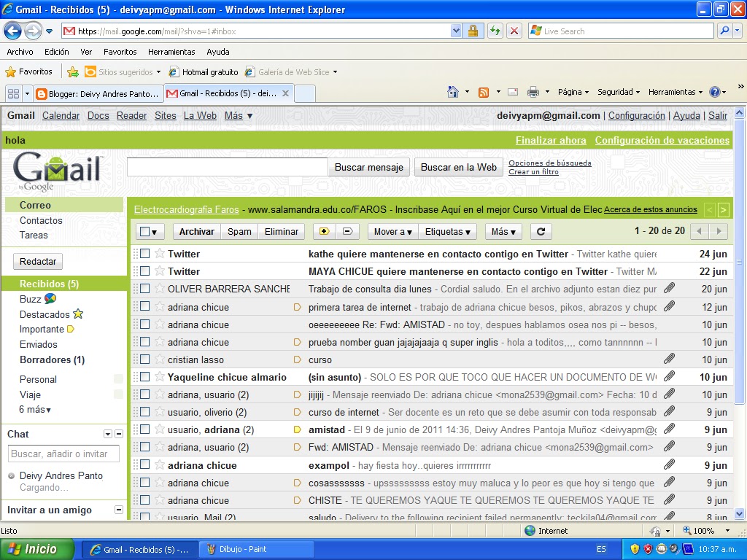Screen dimensions: 747x560
Task: Open the Etiquetas dropdown
Action: 447,231
